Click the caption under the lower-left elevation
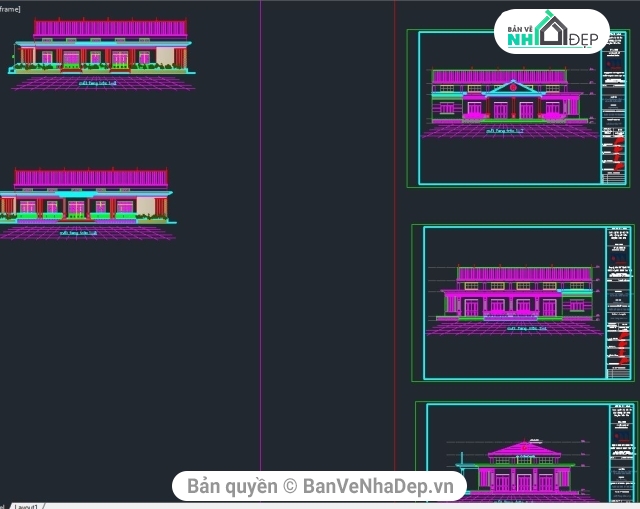The image size is (640, 509). click(x=78, y=233)
